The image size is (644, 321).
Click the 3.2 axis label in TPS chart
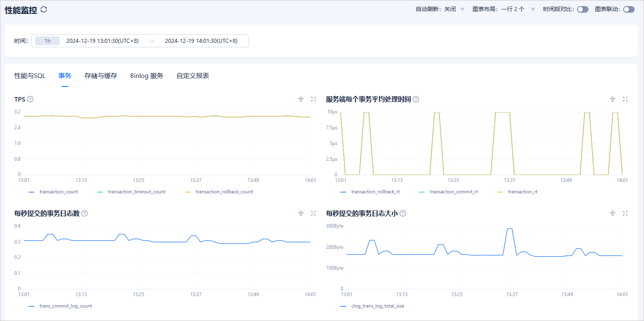pos(17,112)
